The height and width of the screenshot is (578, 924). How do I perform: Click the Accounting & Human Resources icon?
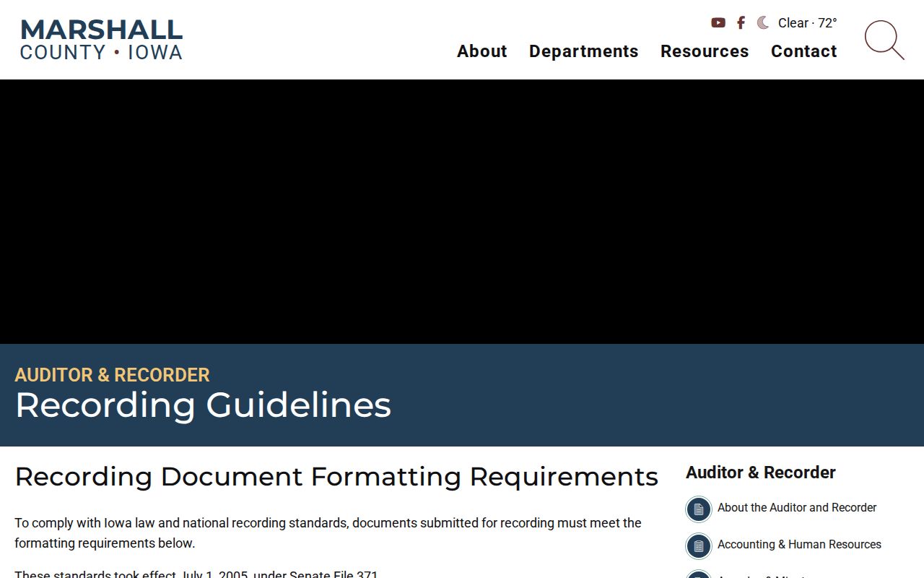pos(699,546)
